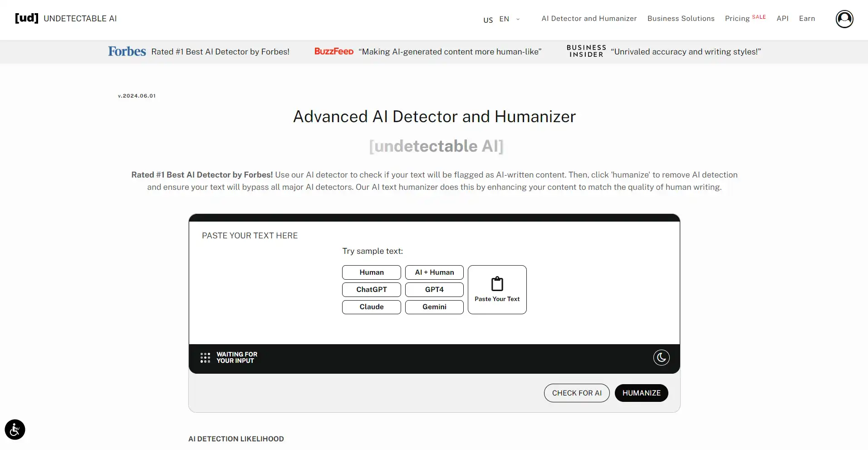This screenshot has height=450, width=868.
Task: Load the GPT4 sample text
Action: (x=434, y=290)
